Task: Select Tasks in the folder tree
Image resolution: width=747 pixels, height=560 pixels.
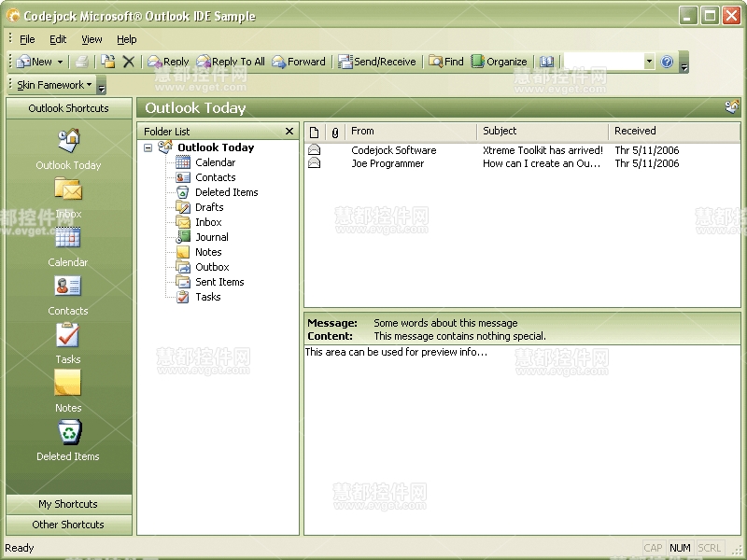Action: pos(207,297)
